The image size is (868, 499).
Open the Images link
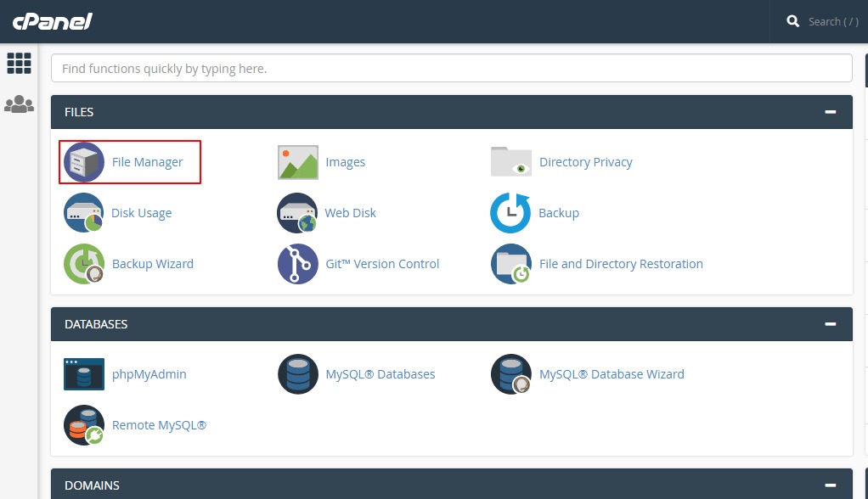[346, 162]
